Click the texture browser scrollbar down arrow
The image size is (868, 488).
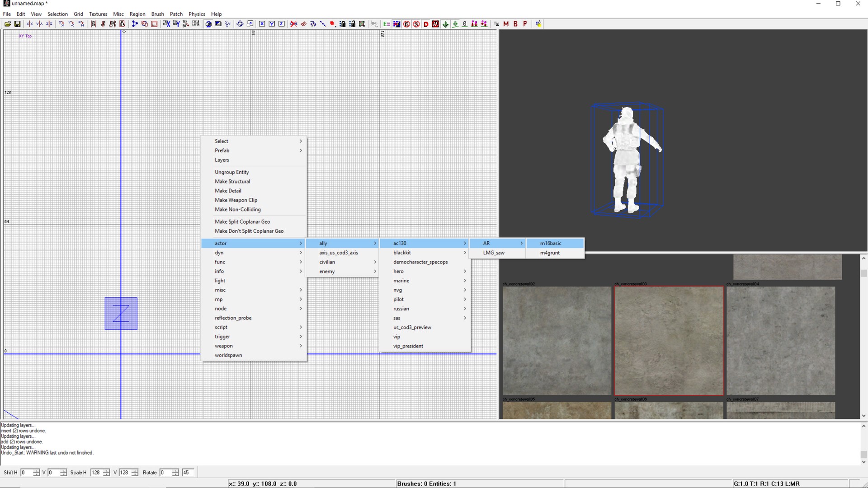(x=863, y=416)
